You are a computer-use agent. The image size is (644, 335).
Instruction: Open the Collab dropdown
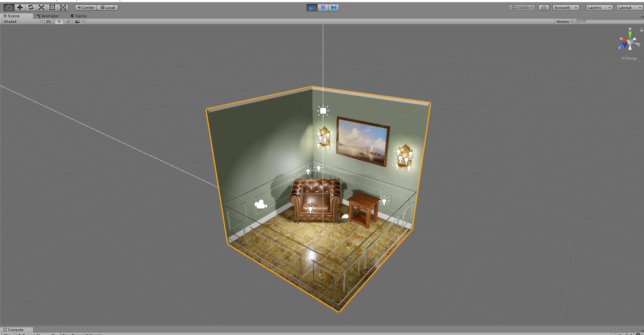click(522, 7)
